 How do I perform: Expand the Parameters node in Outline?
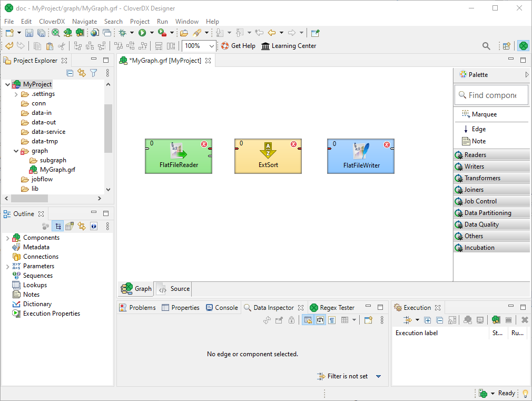pyautogui.click(x=7, y=267)
